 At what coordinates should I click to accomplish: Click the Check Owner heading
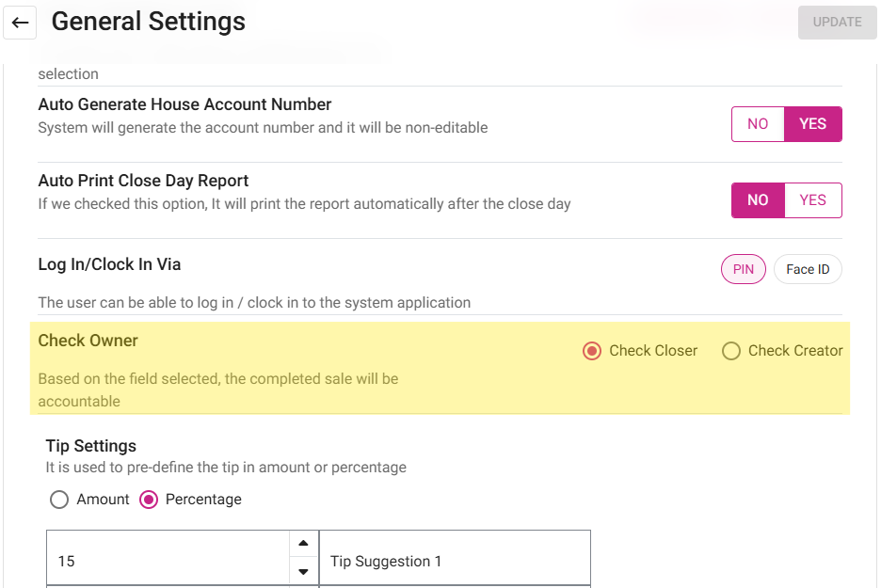[88, 341]
